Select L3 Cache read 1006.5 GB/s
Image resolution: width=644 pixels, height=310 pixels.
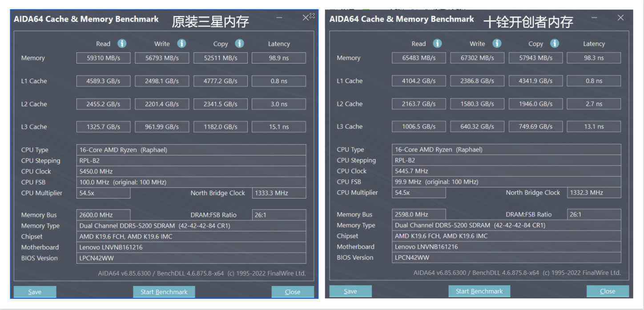419,126
